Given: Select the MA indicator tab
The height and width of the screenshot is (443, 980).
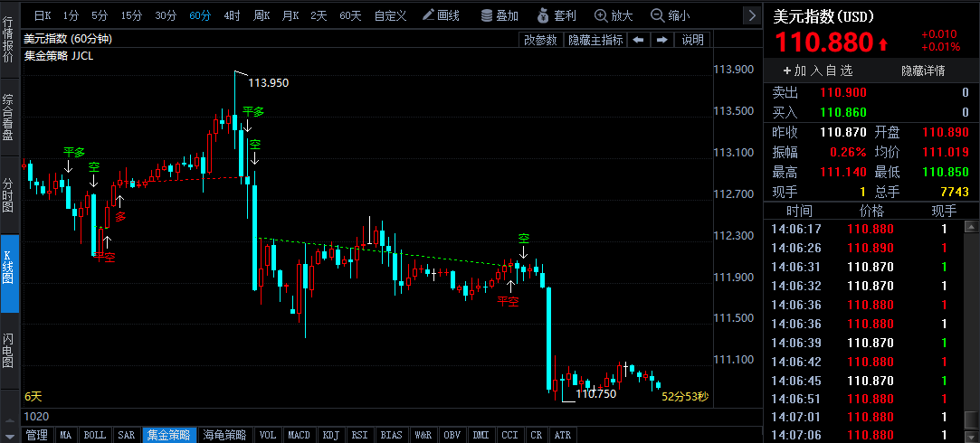Looking at the screenshot, I should tap(66, 435).
